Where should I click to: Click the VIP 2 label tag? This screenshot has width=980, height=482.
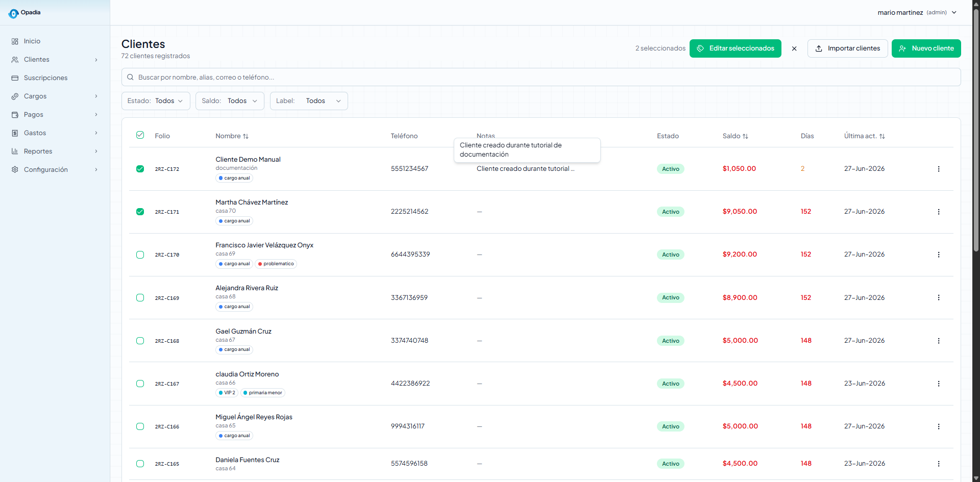(227, 393)
